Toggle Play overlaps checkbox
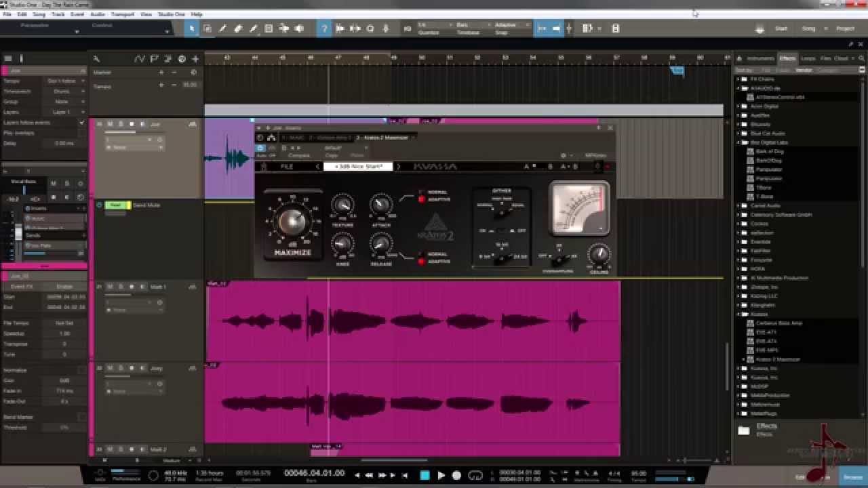 pos(82,133)
